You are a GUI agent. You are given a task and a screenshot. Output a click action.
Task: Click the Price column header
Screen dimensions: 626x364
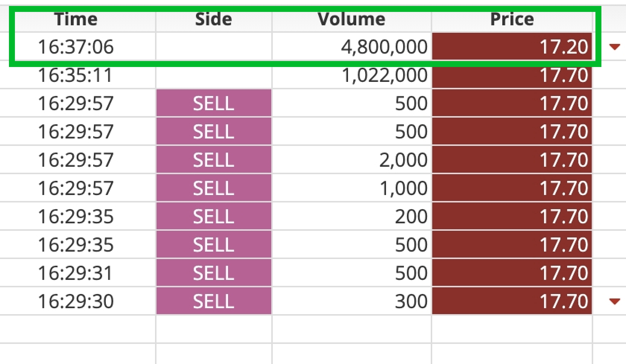512,19
